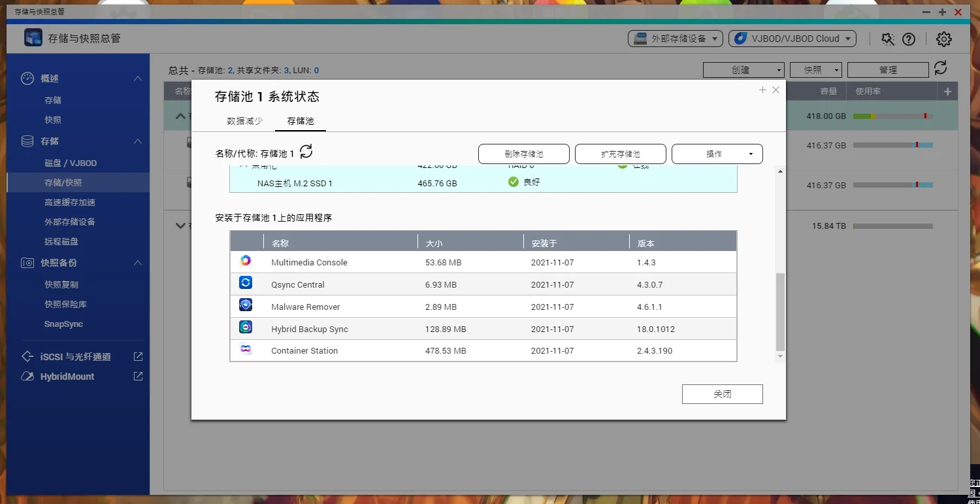980x504 pixels.
Task: Click the 安装于 column header
Action: point(544,243)
